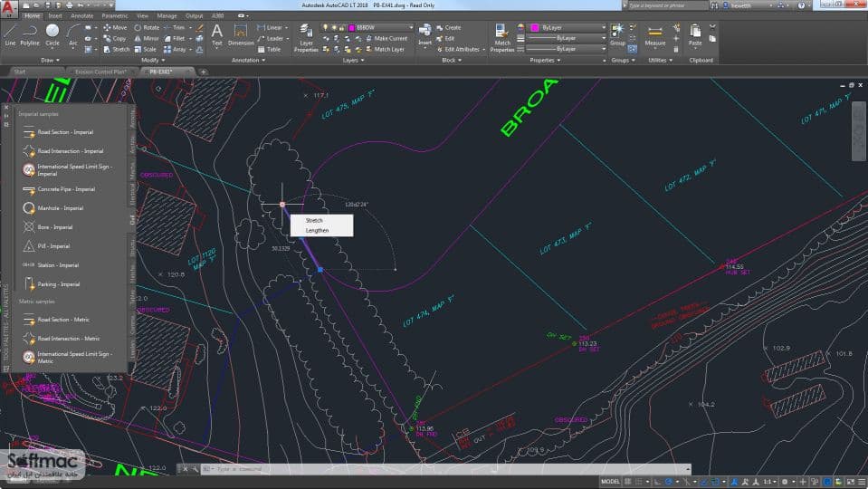The width and height of the screenshot is (868, 489).
Task: Click the Fillet tool
Action: 175,38
